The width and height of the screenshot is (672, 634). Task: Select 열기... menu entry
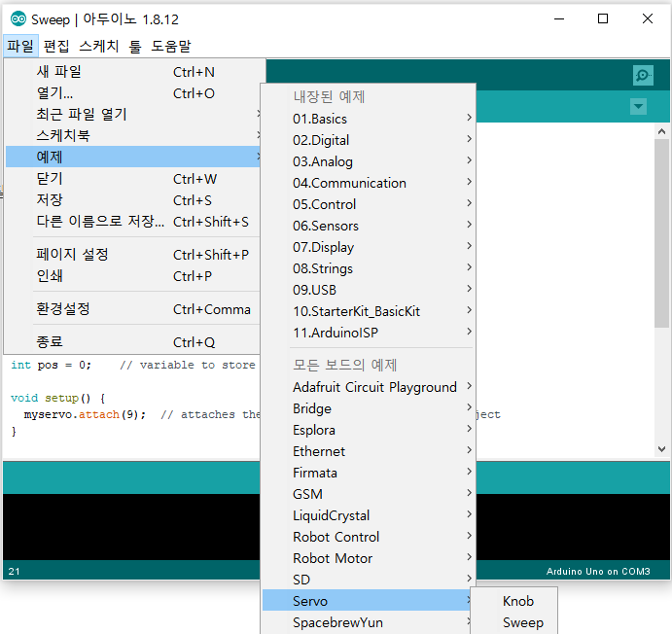[133, 93]
